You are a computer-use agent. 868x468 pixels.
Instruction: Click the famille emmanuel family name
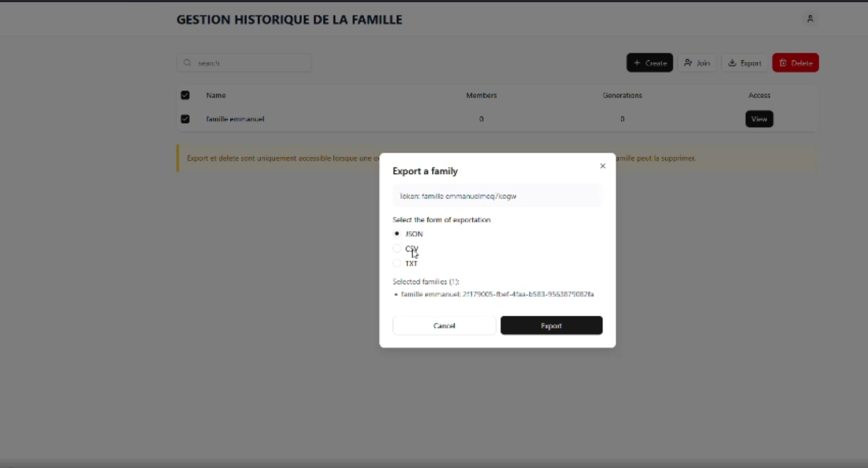pyautogui.click(x=235, y=119)
